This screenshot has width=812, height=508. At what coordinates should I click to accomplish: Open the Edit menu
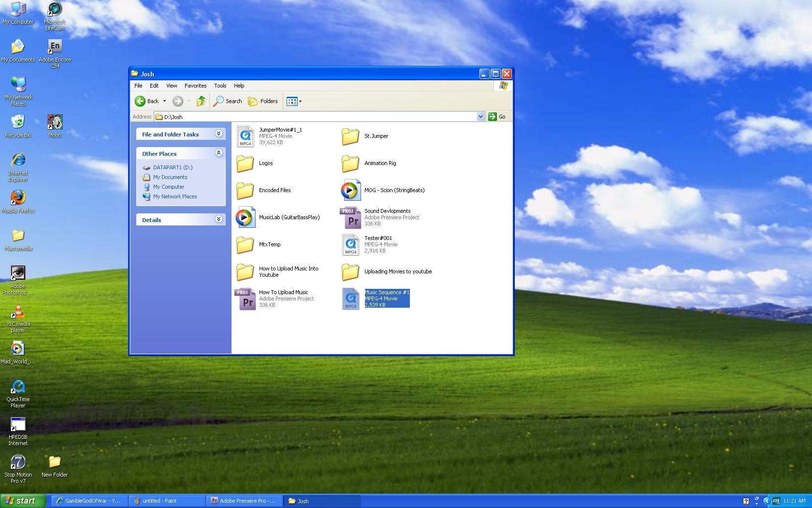pyautogui.click(x=154, y=86)
